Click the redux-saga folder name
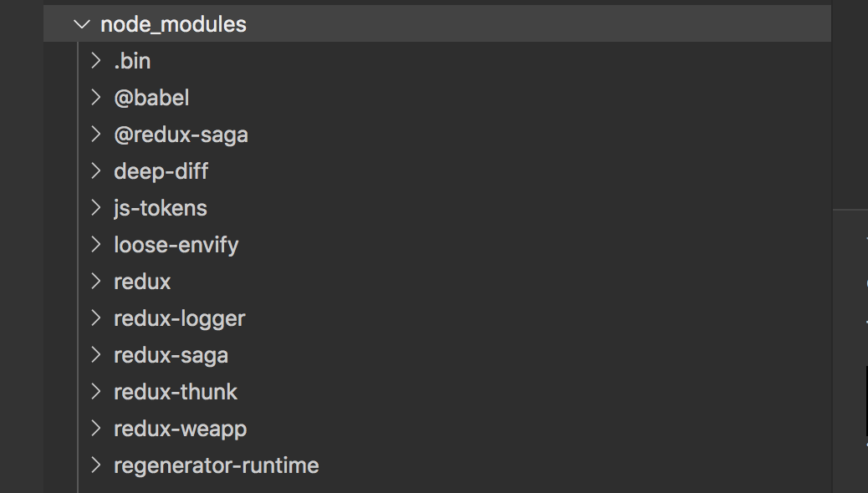The width and height of the screenshot is (868, 493). tap(171, 355)
